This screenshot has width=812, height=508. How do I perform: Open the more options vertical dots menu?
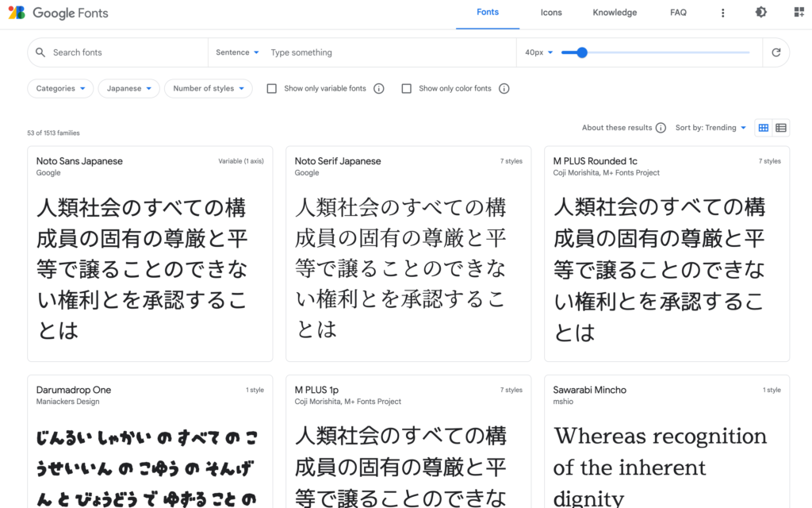pos(723,13)
